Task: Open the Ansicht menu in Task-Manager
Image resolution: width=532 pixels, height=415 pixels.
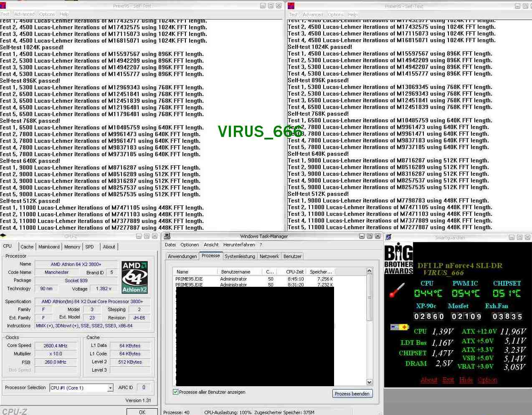Action: (211, 245)
